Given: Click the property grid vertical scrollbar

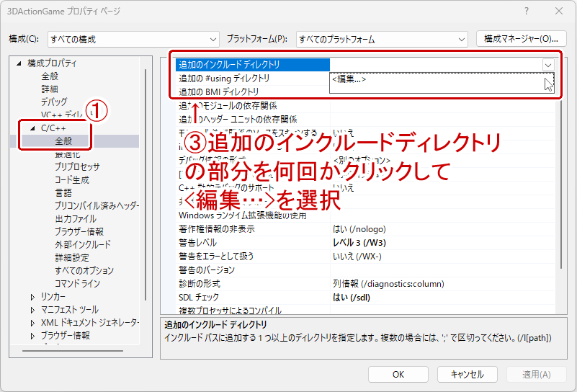Looking at the screenshot, I should (x=561, y=184).
